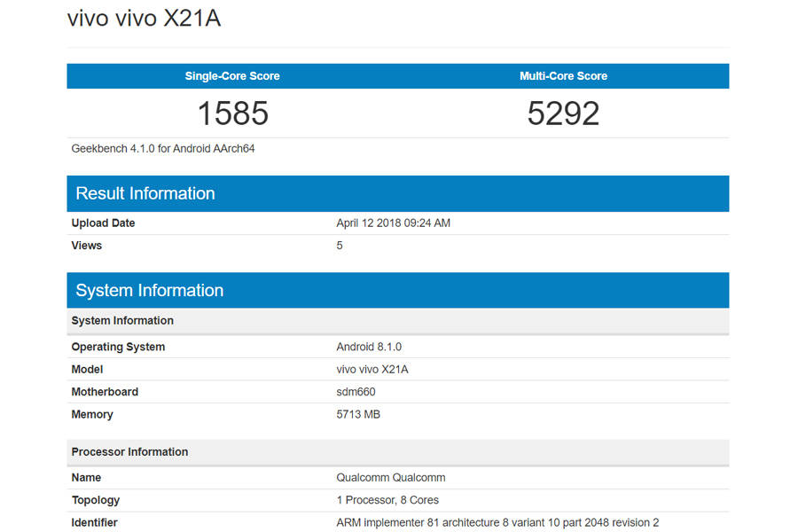The height and width of the screenshot is (532, 798).
Task: Click the April 12 2018 upload date value
Action: pyautogui.click(x=393, y=223)
